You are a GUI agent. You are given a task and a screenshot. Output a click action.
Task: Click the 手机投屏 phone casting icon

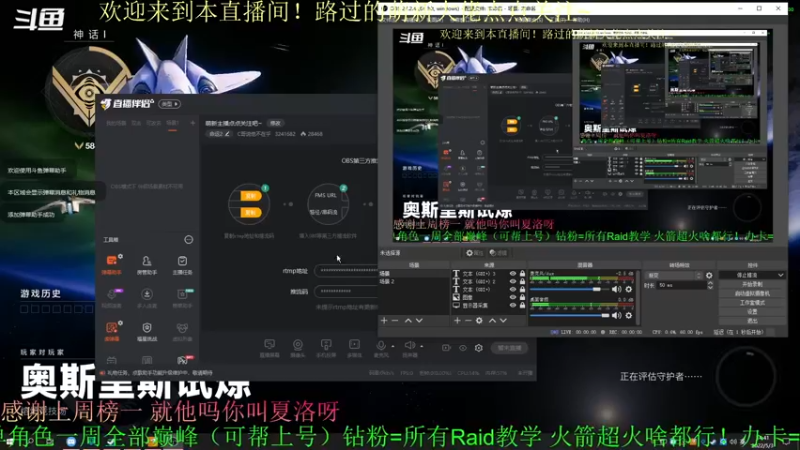326,348
